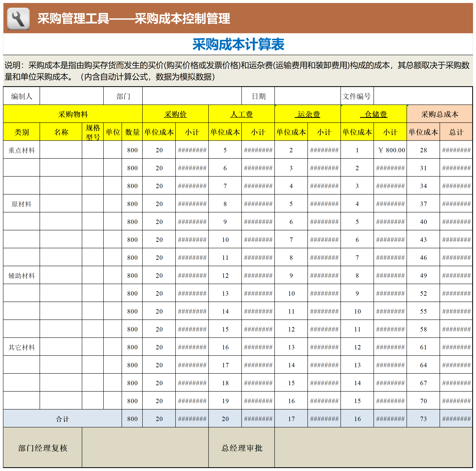The height and width of the screenshot is (471, 476).
Task: Select the 单位 column header
Action: 113,132
